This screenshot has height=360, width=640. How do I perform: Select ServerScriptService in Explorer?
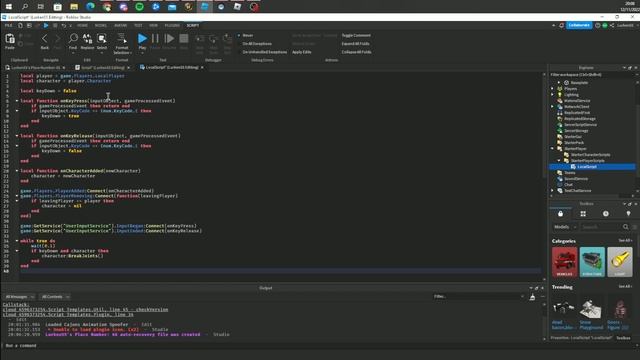coord(580,125)
